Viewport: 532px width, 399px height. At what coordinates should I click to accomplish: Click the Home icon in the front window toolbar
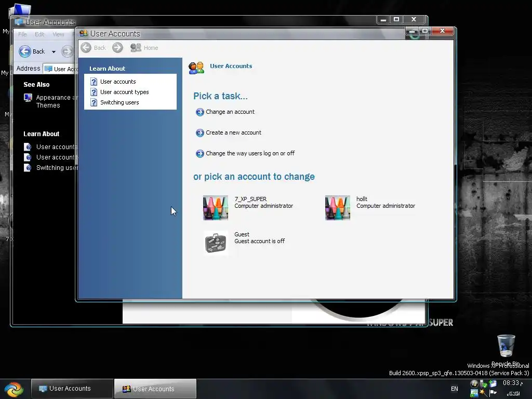[x=136, y=47]
